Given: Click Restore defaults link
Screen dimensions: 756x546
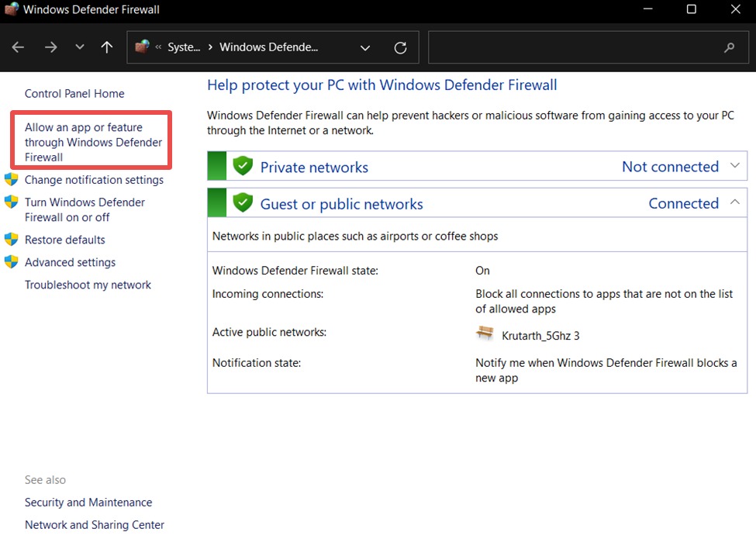Looking at the screenshot, I should 64,240.
